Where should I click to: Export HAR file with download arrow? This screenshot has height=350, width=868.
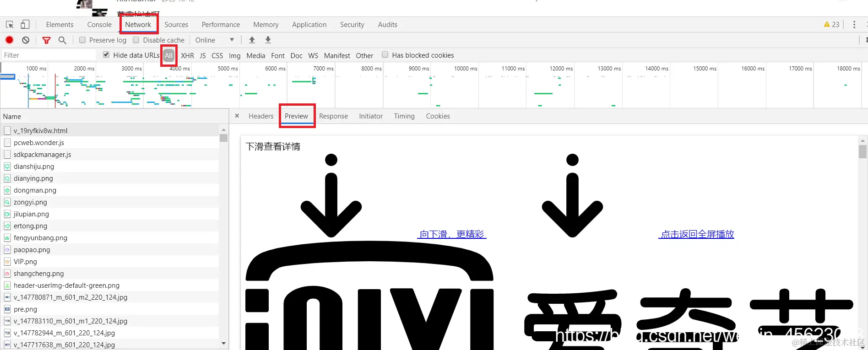pyautogui.click(x=268, y=40)
